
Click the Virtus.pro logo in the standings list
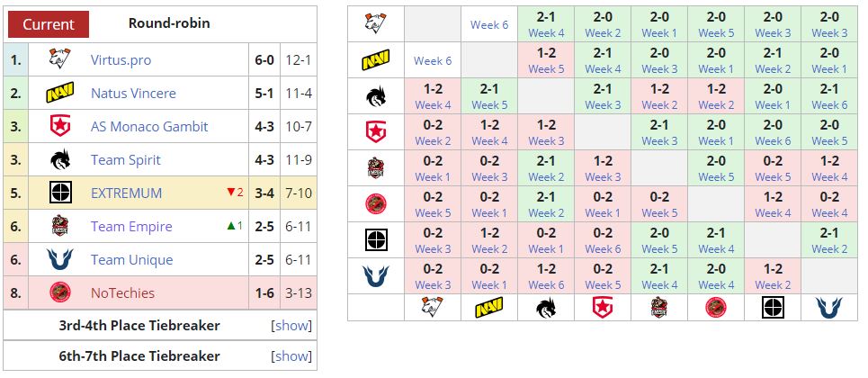click(59, 60)
